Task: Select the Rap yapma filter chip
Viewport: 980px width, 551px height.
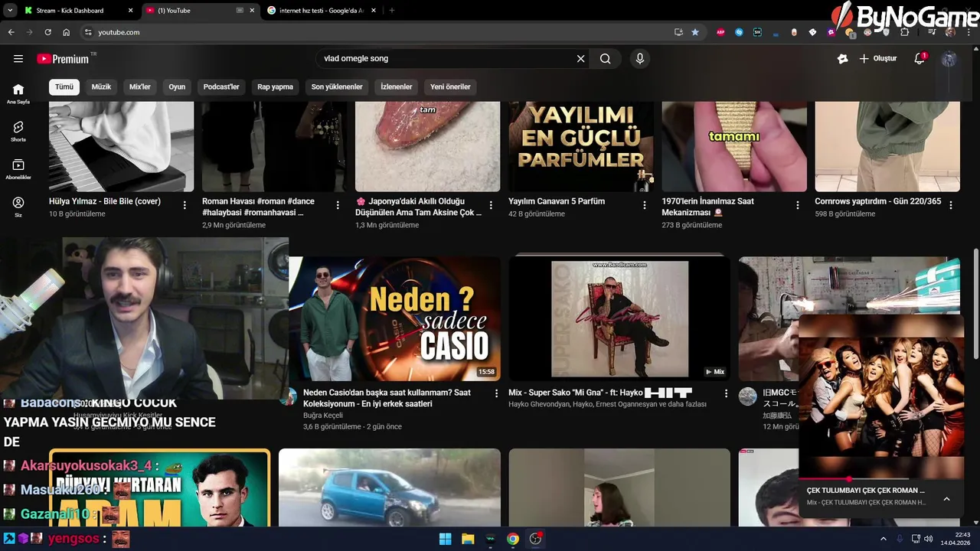Action: coord(275,86)
